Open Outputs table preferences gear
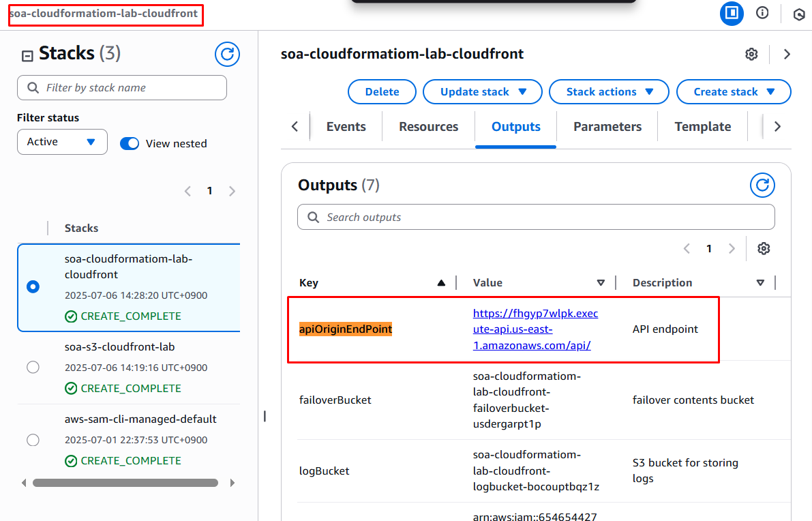The image size is (812, 521). 764,249
